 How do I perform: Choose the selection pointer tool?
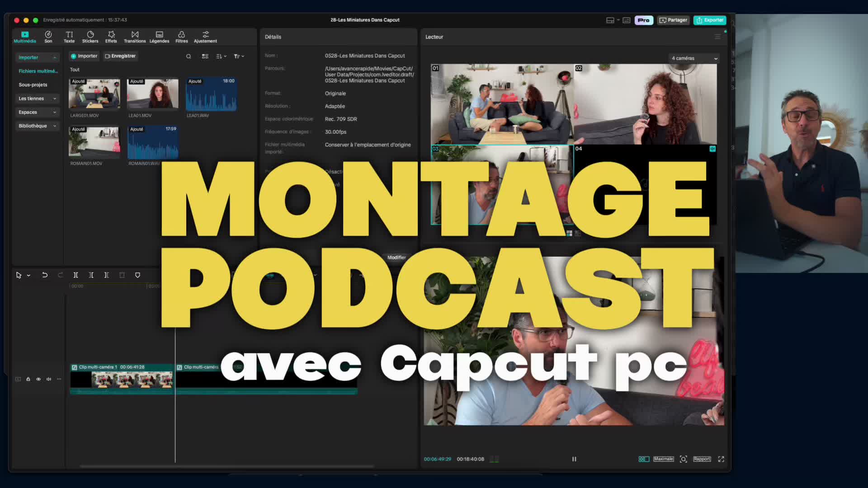click(19, 275)
